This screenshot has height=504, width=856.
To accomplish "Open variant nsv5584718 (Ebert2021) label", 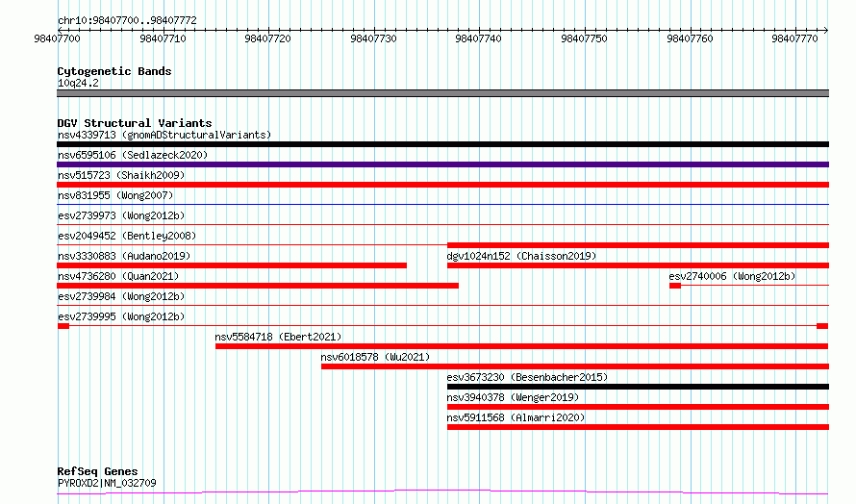I will coord(278,337).
